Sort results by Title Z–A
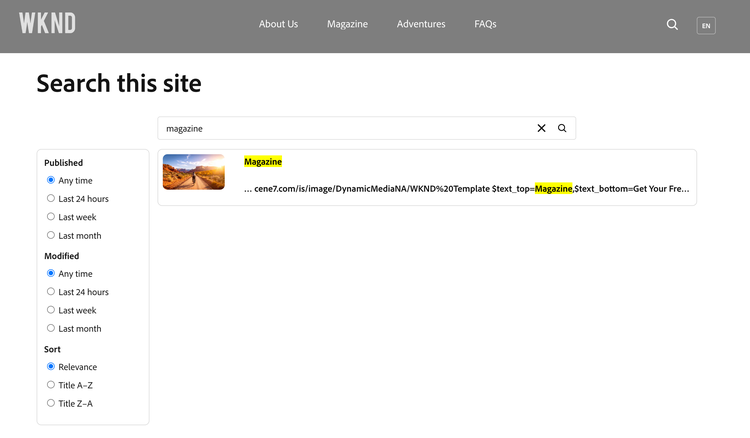Image resolution: width=750 pixels, height=438 pixels. (51, 403)
